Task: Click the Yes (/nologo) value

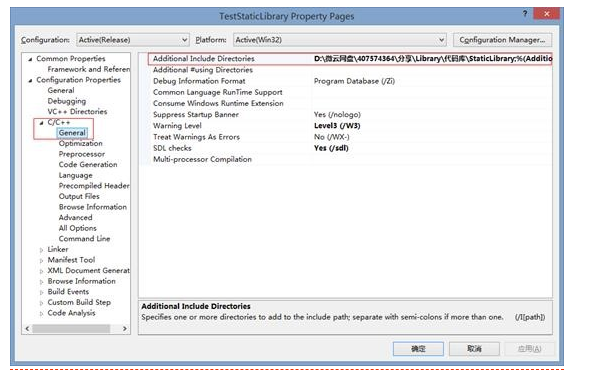Action: pyautogui.click(x=337, y=115)
